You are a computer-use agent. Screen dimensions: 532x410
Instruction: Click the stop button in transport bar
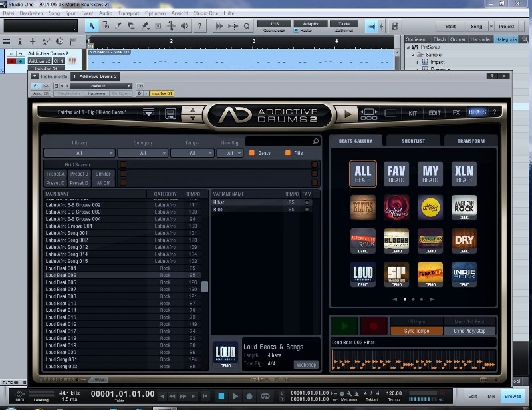[x=221, y=396]
